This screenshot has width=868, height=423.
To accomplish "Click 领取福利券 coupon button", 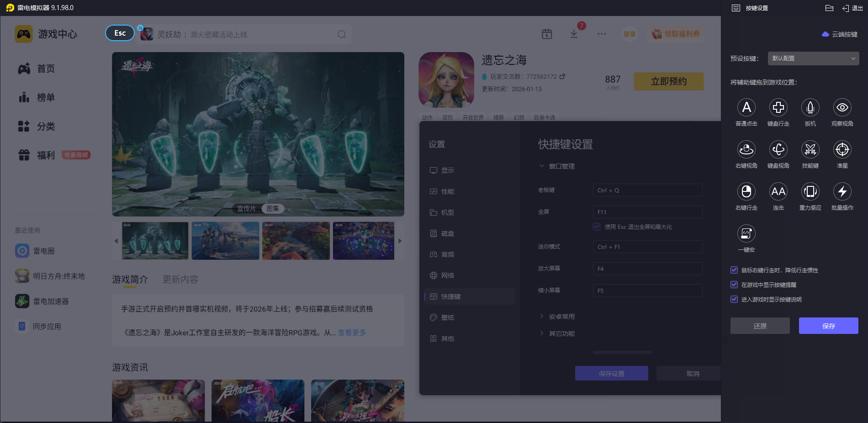I will 676,34.
